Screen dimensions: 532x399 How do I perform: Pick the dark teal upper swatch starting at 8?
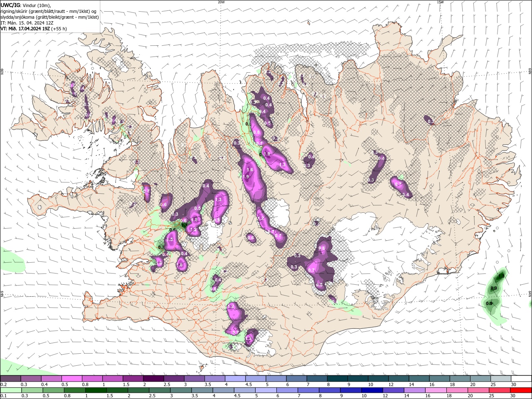(337, 379)
